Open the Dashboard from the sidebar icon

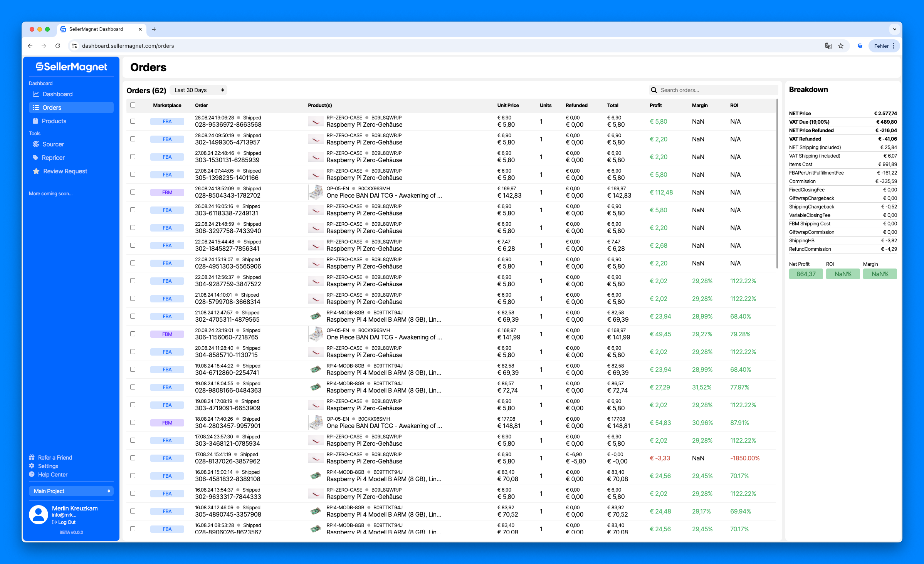coord(35,94)
